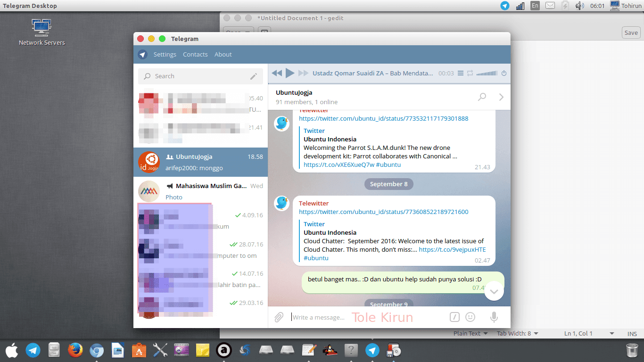Launch Chromium from the dock
The image size is (644, 362).
click(x=97, y=350)
